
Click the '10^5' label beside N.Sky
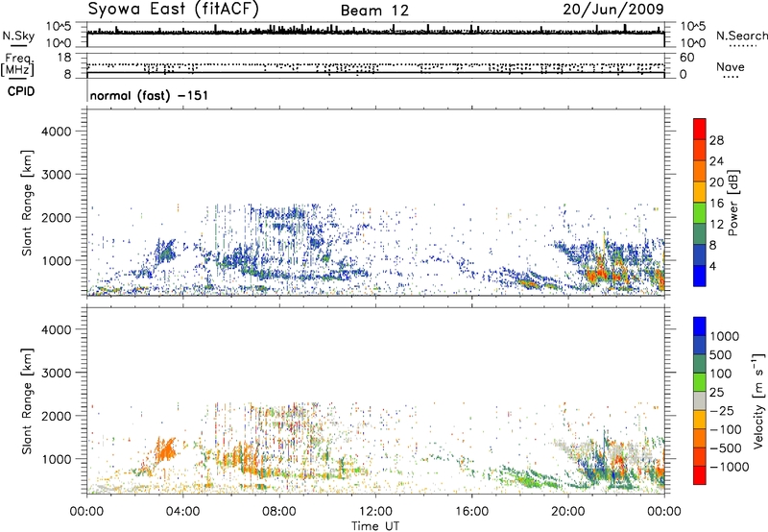pyautogui.click(x=59, y=26)
